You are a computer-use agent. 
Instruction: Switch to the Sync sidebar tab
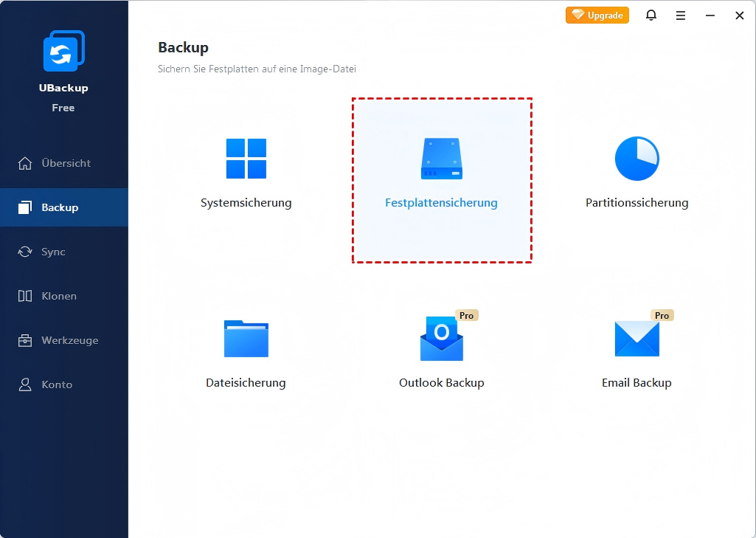63,252
